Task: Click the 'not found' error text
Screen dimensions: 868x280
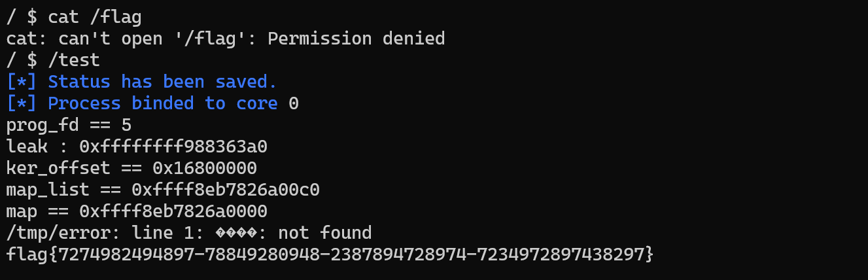Action: click(x=325, y=234)
